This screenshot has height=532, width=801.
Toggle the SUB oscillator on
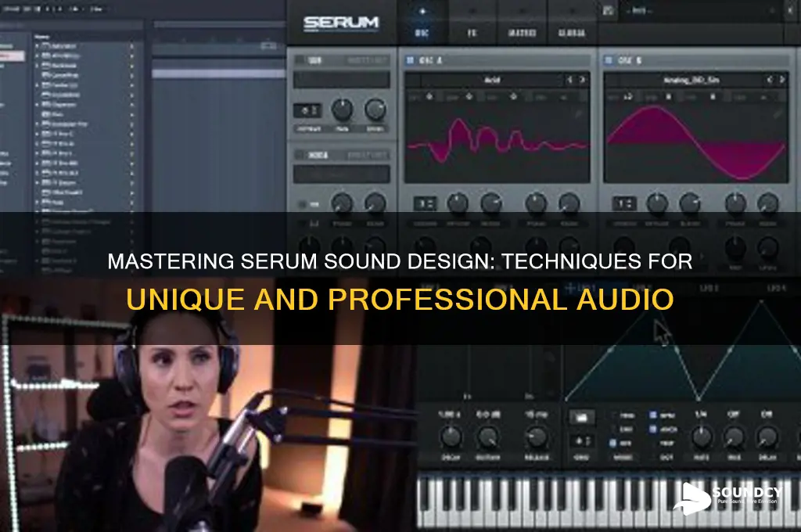[300, 60]
